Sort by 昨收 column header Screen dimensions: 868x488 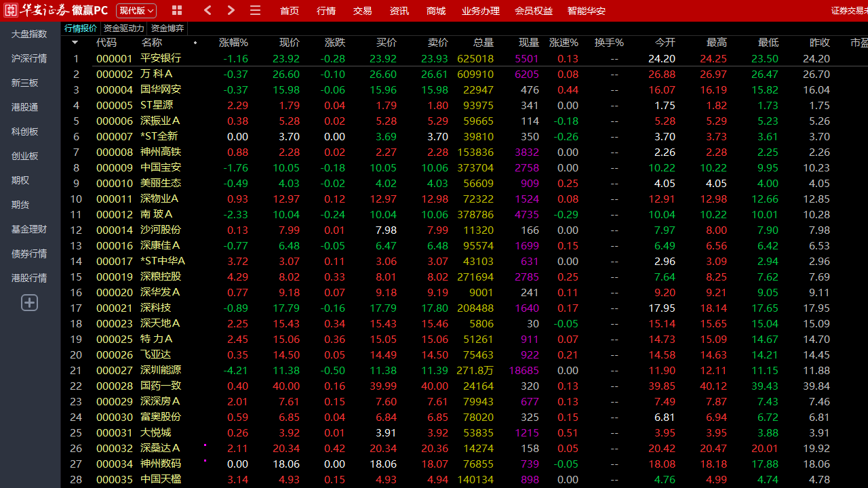point(820,43)
